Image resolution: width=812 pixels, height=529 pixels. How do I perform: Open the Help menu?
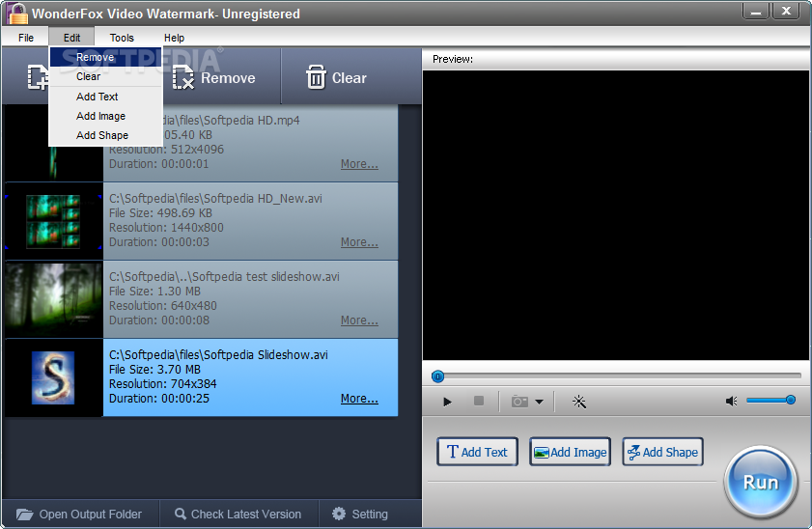click(x=174, y=38)
